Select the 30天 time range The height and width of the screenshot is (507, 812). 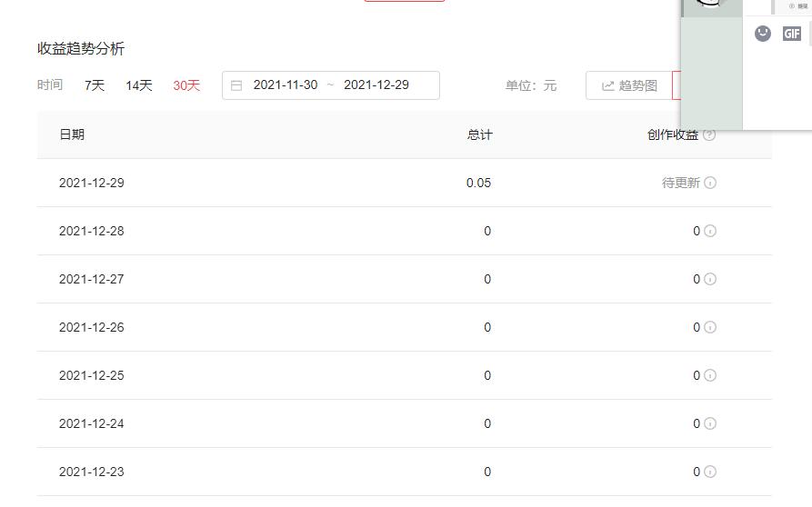point(186,85)
